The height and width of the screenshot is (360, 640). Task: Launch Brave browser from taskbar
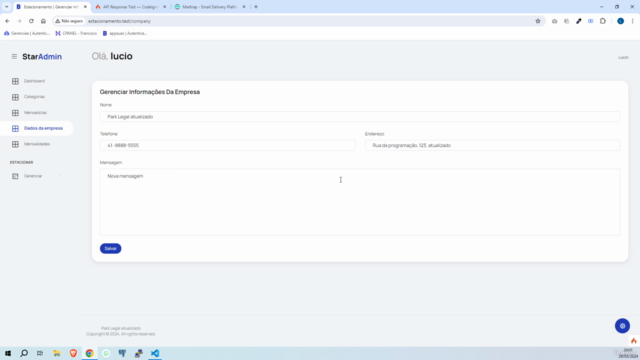(73, 353)
